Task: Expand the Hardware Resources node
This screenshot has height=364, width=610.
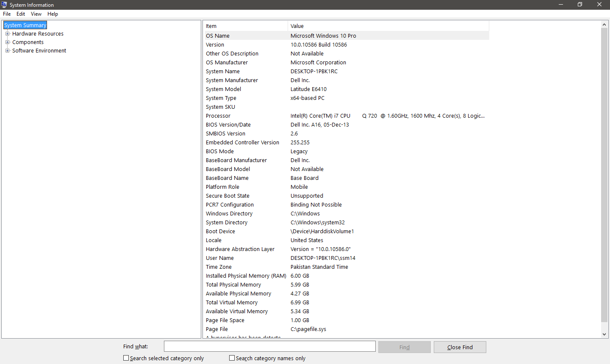Action: tap(7, 34)
